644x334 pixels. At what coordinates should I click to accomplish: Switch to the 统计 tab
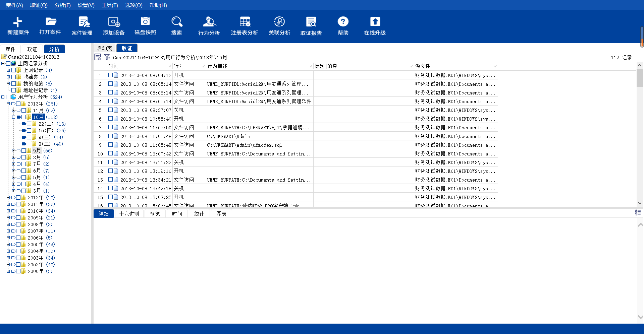pos(199,214)
